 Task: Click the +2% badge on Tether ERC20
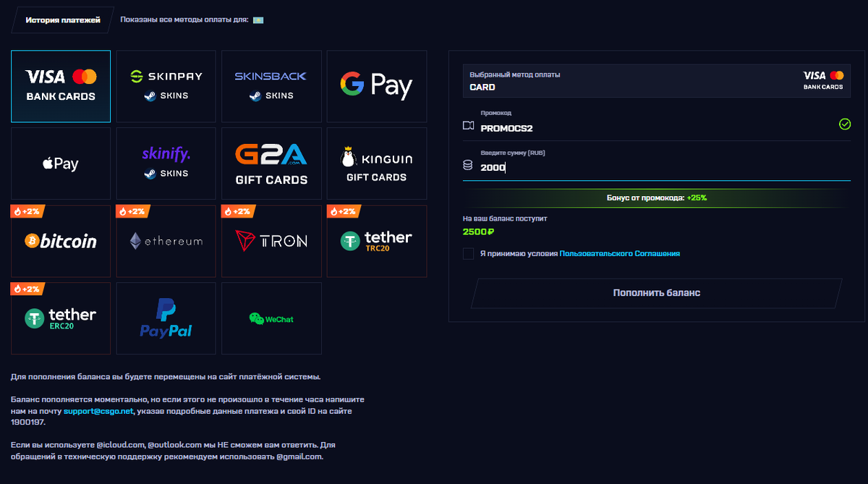28,289
